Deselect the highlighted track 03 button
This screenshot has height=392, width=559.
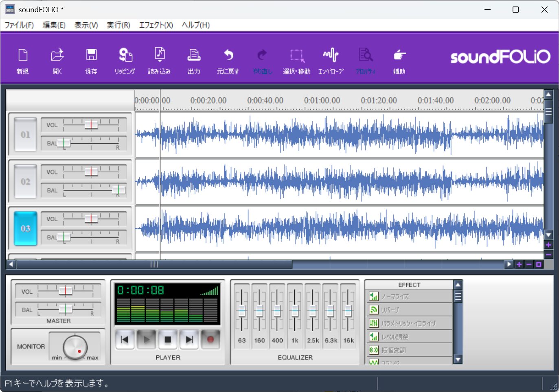(25, 229)
